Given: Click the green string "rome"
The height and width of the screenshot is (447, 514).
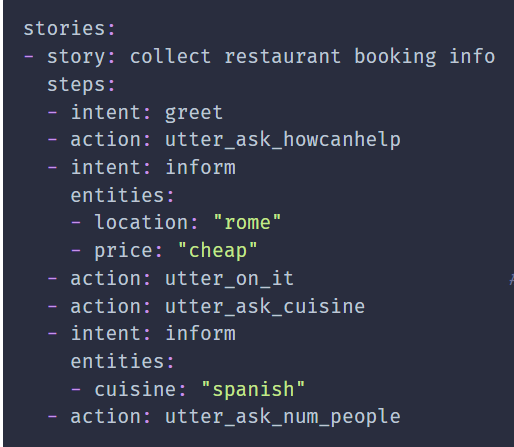Looking at the screenshot, I should point(247,223).
